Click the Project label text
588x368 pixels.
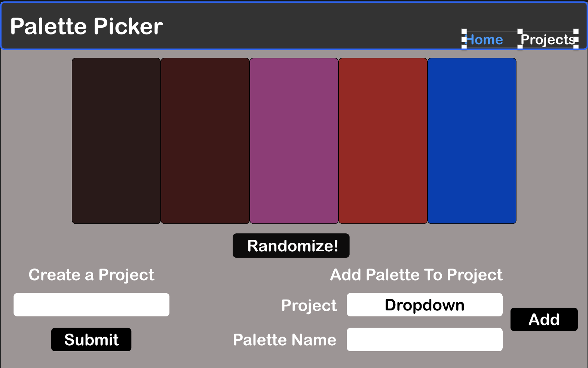309,305
